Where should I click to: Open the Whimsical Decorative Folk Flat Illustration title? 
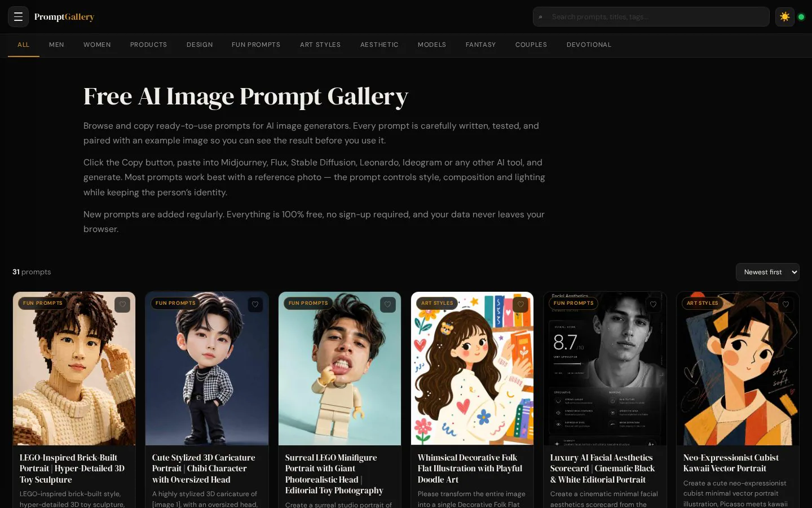click(470, 468)
